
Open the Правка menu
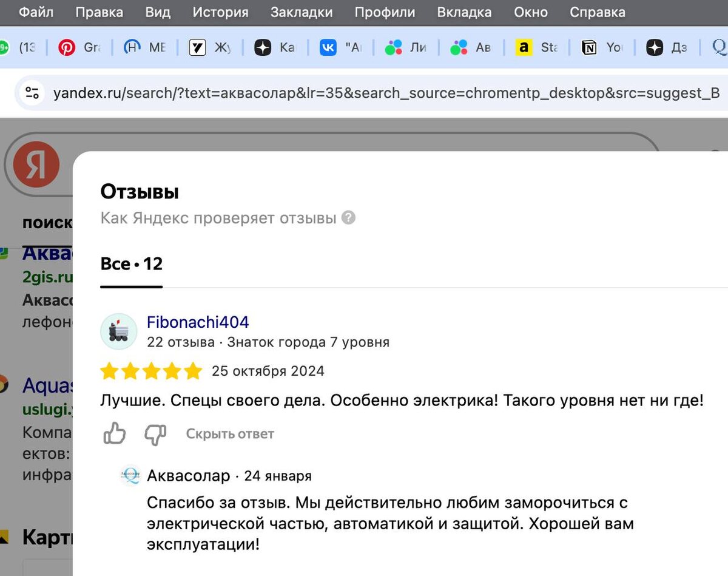[x=99, y=12]
